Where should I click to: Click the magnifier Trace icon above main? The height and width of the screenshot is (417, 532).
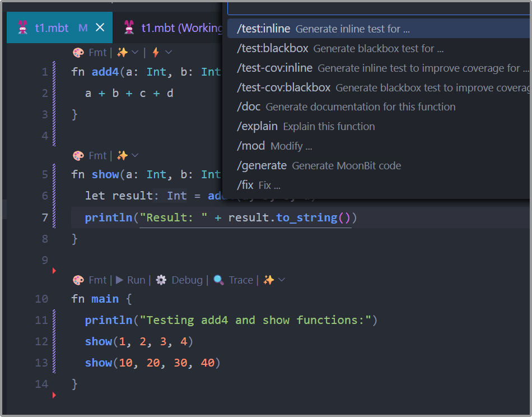[x=219, y=280]
